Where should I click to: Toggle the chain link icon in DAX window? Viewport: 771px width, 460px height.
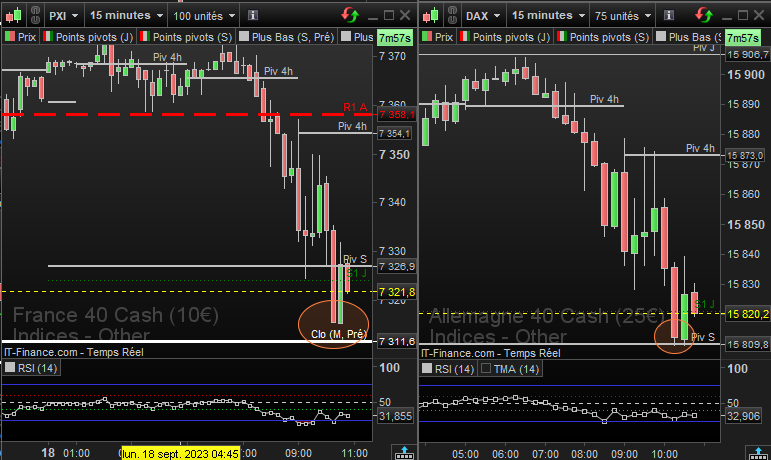tap(452, 15)
